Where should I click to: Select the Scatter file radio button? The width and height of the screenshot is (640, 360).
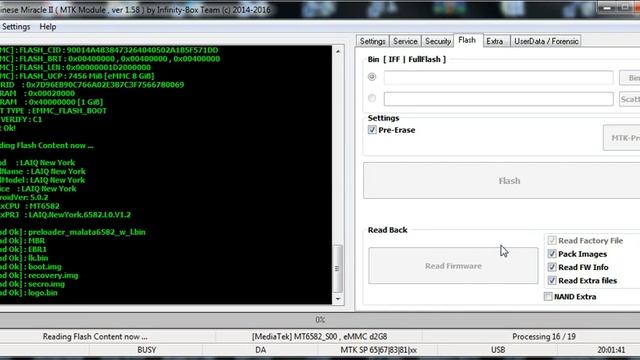372,98
